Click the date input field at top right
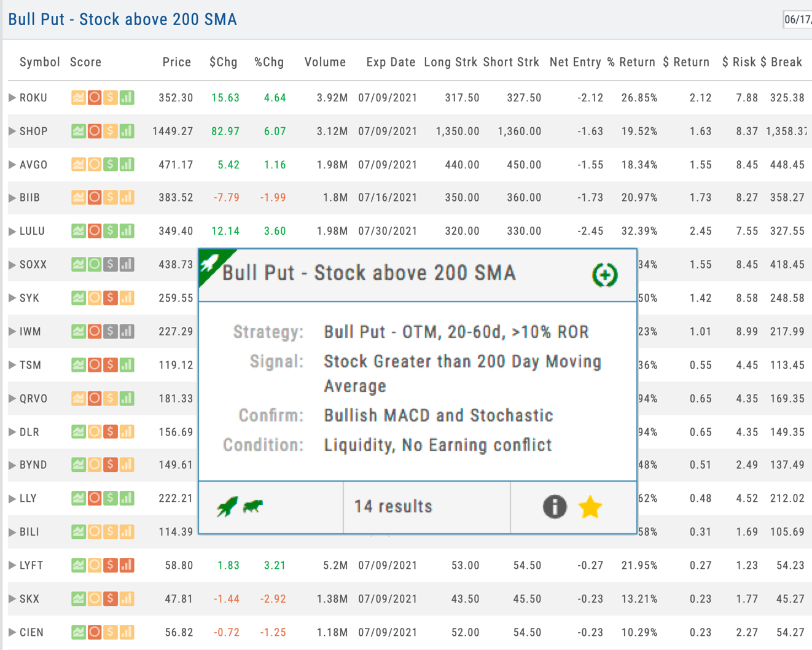 (x=797, y=20)
